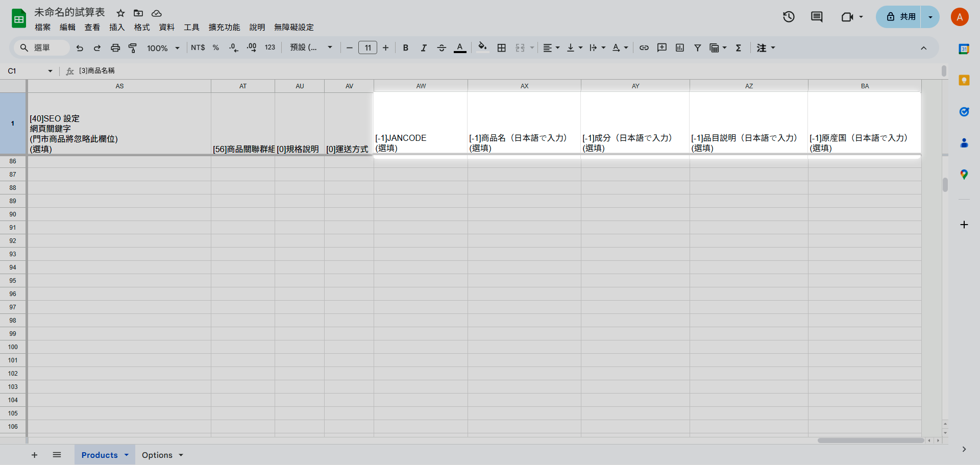The height and width of the screenshot is (465, 980).
Task: Open the Products sheet tab dropdown arrow
Action: pyautogui.click(x=127, y=455)
